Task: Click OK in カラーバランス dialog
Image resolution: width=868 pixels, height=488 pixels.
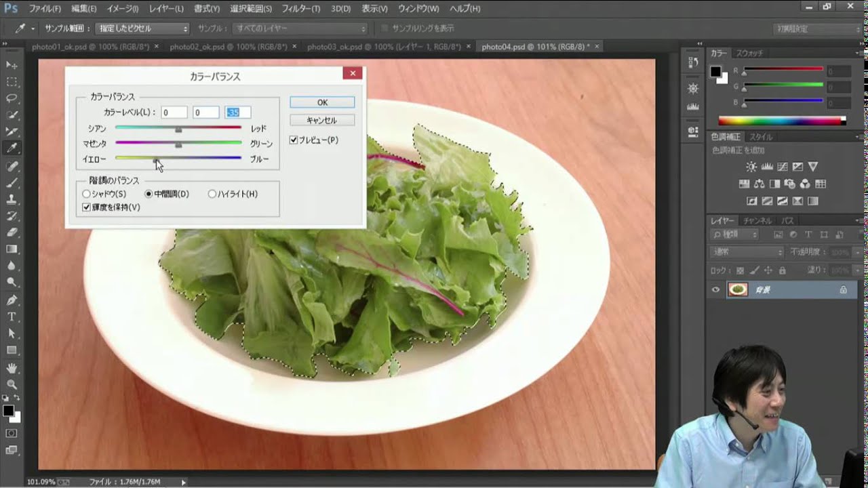Action: (322, 102)
